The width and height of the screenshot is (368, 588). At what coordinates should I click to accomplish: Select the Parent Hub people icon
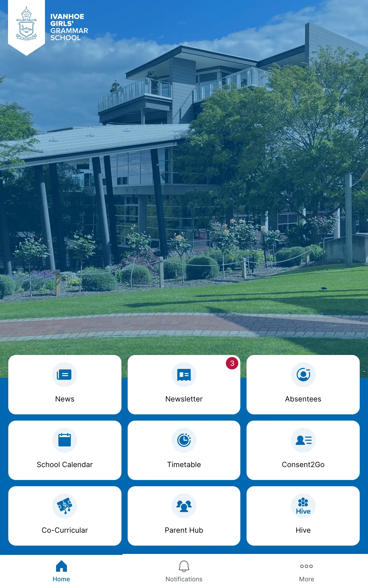[184, 506]
